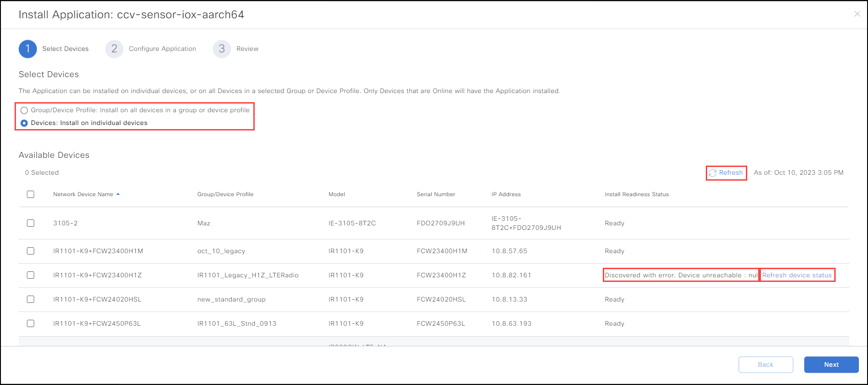This screenshot has width=868, height=385.
Task: Check the box for IR1101-K9+FCW23400H1Z
Action: click(x=31, y=275)
